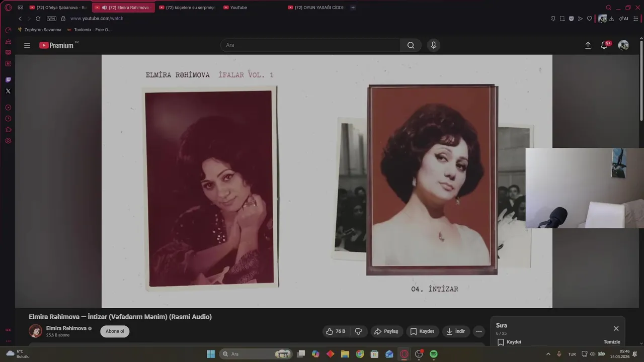
Task: Open GX Corner from sidebar bottom
Action: click(x=8, y=330)
